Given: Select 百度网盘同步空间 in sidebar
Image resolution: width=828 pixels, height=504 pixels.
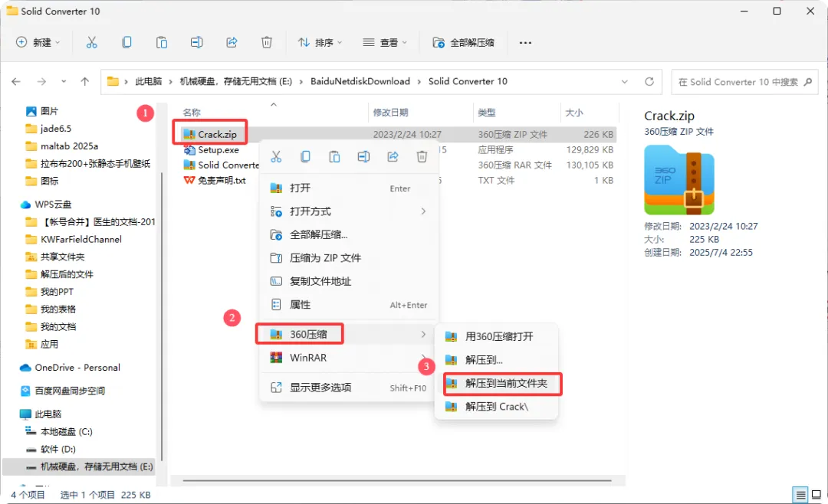Looking at the screenshot, I should click(x=63, y=391).
